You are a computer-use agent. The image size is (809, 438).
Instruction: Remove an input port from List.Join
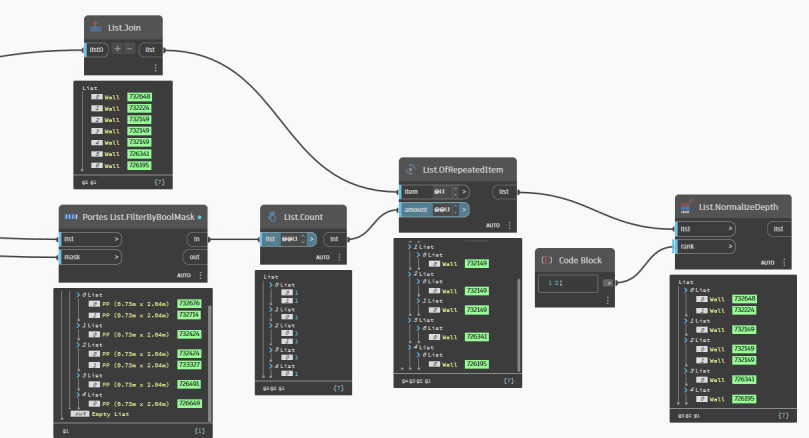[x=130, y=49]
